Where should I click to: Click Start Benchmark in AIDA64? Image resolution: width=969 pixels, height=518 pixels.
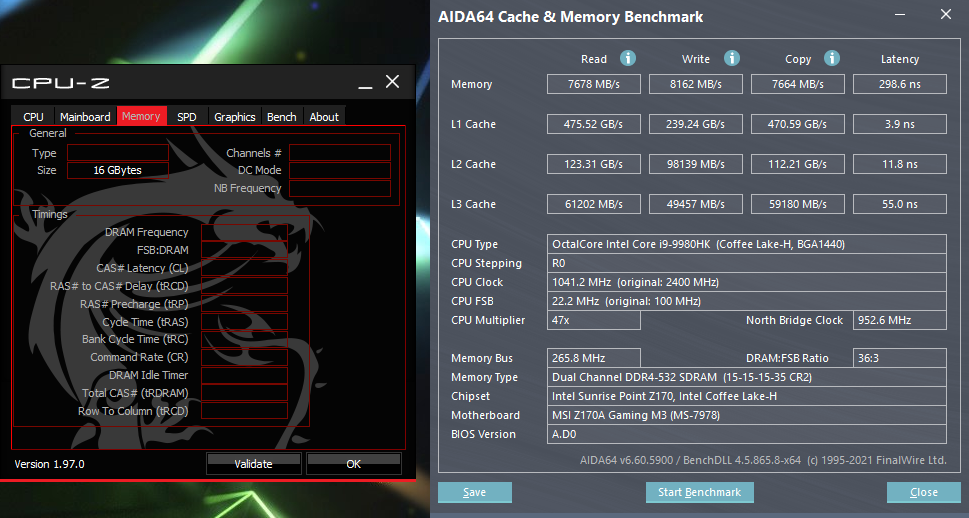pos(700,492)
